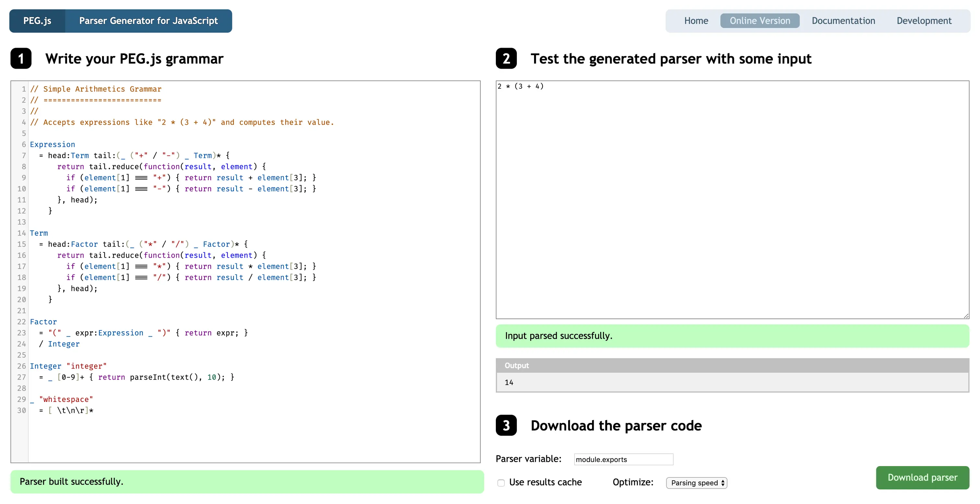The image size is (980, 504).
Task: Enable the Use results cache checkbox
Action: coord(501,483)
